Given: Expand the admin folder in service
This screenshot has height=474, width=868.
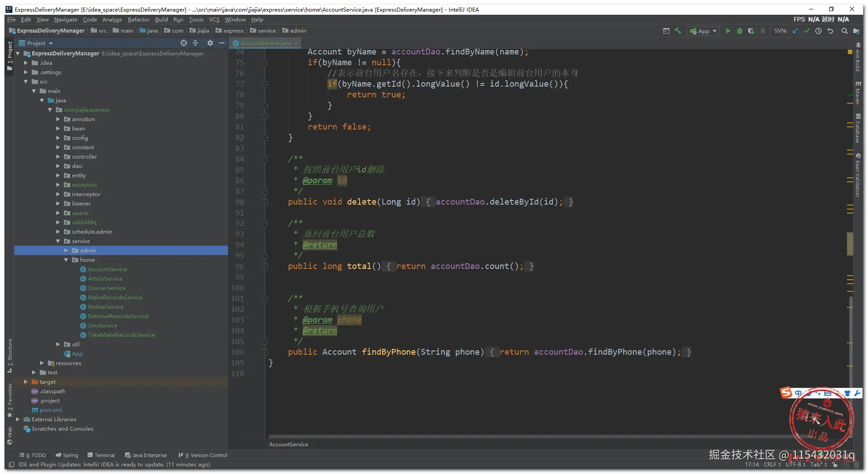Looking at the screenshot, I should coord(66,251).
